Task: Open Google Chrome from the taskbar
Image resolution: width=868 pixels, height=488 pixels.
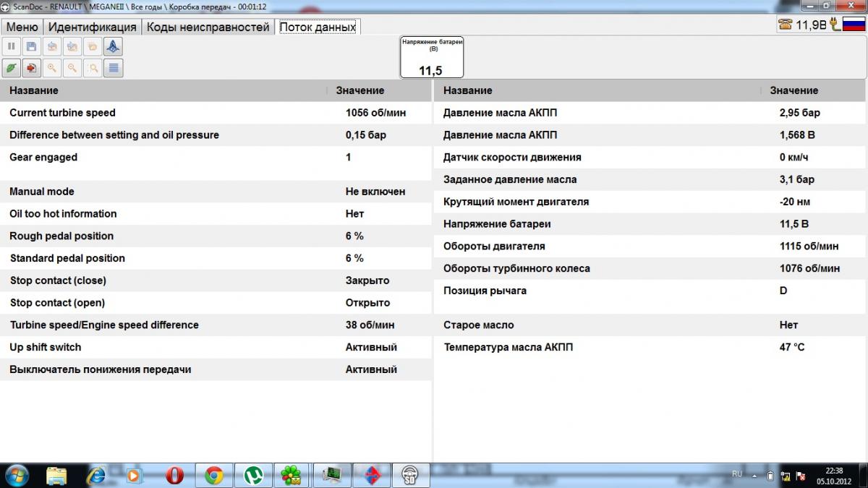Action: (x=213, y=475)
